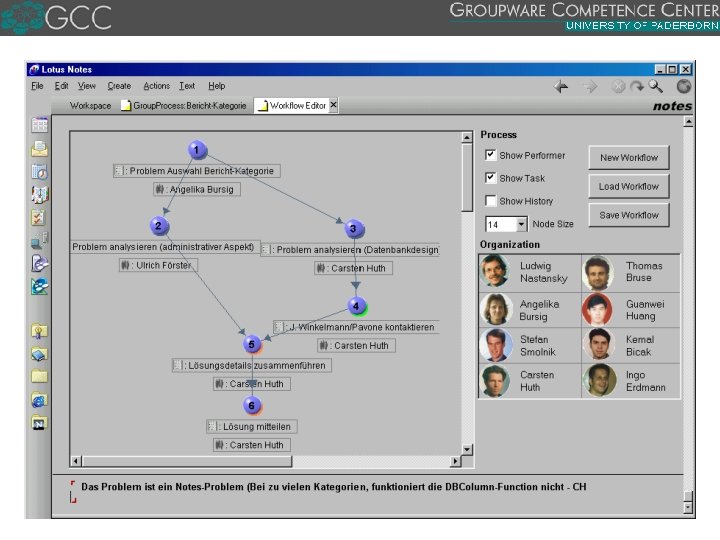720x540 pixels.
Task: Select workflow node 6
Action: [x=252, y=405]
